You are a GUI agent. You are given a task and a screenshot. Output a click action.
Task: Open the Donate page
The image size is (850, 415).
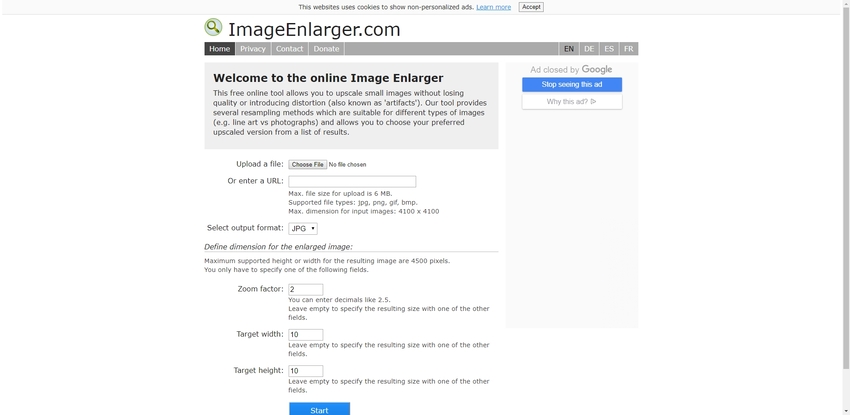(x=326, y=49)
